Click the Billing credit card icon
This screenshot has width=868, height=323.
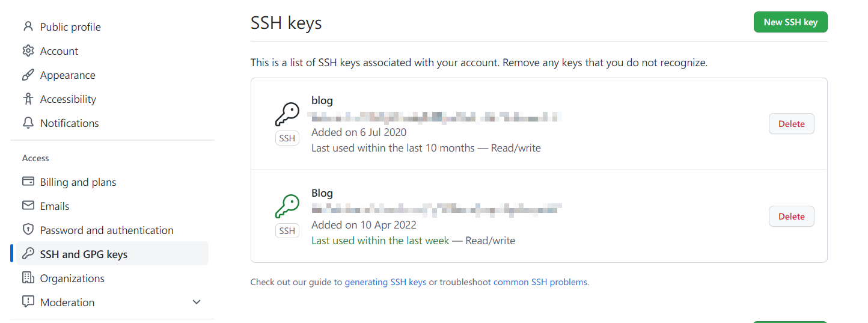28,182
